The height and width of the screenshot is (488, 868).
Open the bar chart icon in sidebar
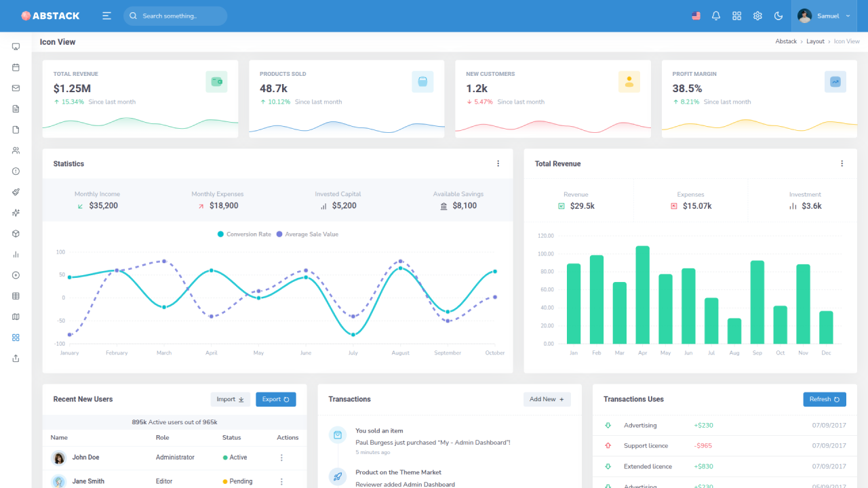16,254
